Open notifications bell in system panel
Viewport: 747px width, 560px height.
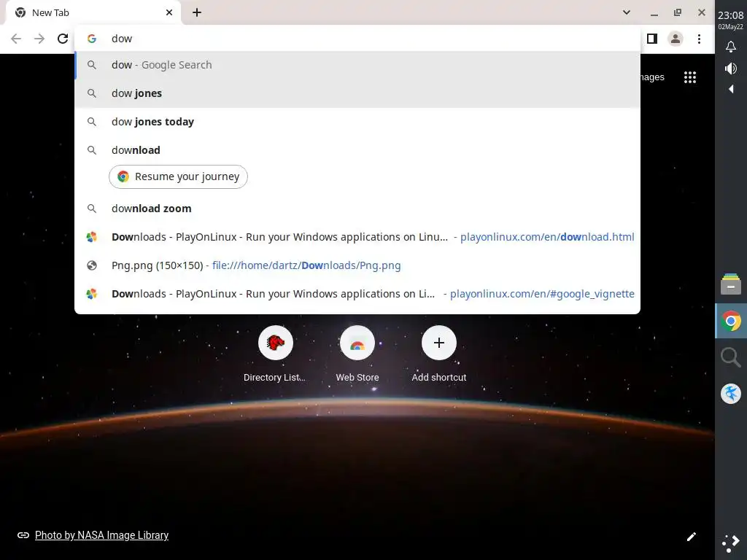point(731,47)
